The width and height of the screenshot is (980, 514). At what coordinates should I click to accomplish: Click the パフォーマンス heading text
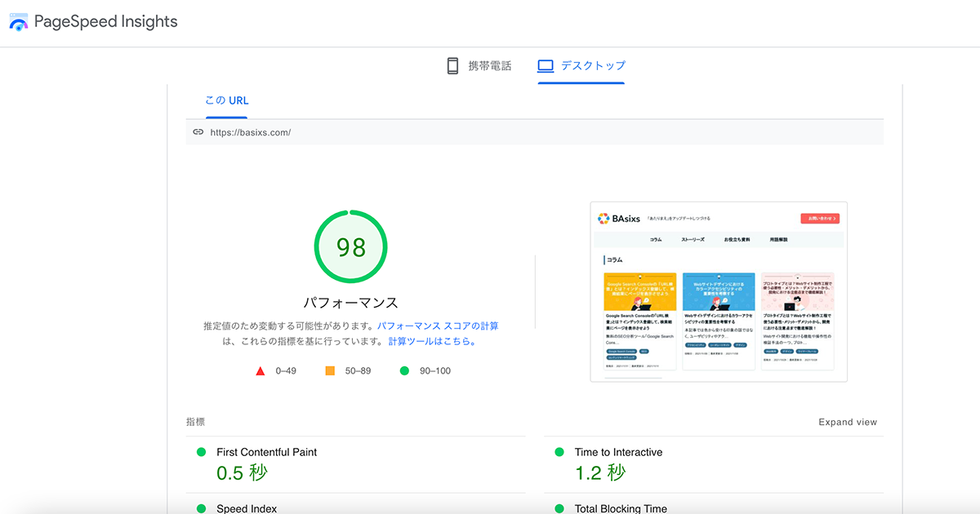tap(351, 303)
